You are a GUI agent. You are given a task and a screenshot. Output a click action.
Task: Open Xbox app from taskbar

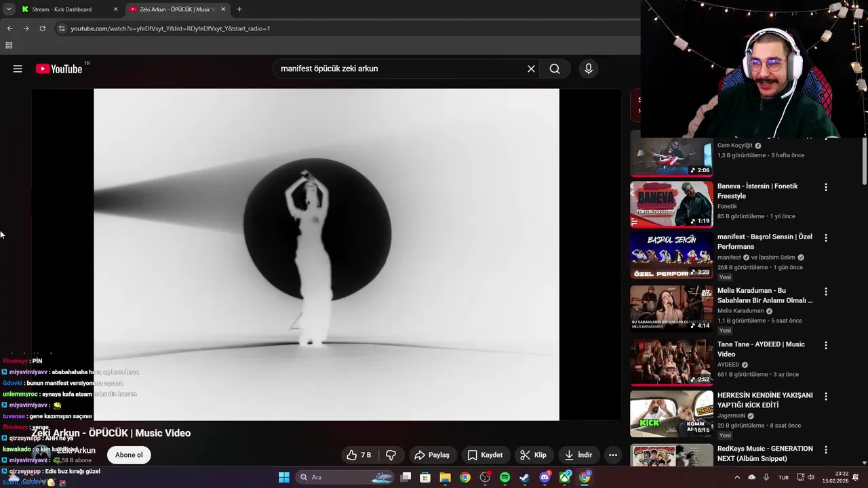click(564, 477)
